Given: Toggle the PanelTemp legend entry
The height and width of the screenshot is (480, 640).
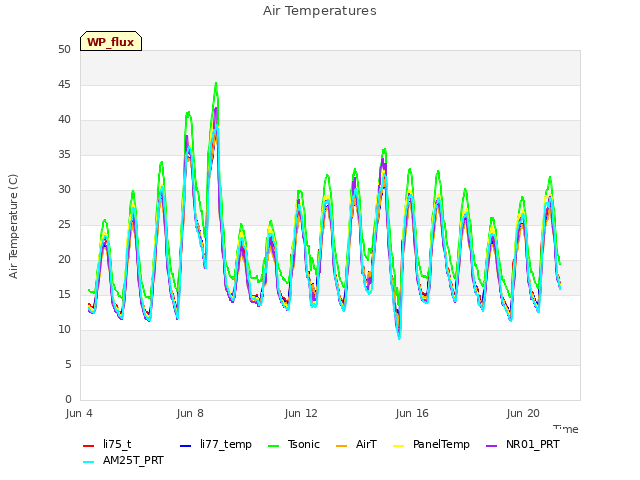Looking at the screenshot, I should tap(431, 444).
